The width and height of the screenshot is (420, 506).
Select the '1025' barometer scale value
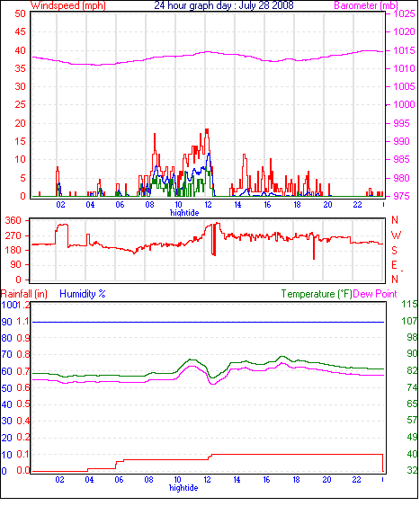[404, 13]
